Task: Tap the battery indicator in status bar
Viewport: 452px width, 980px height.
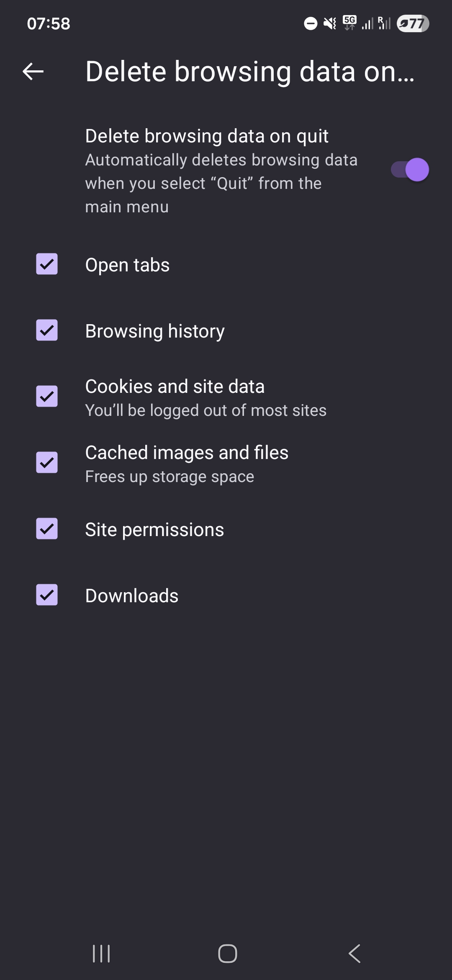Action: click(413, 23)
